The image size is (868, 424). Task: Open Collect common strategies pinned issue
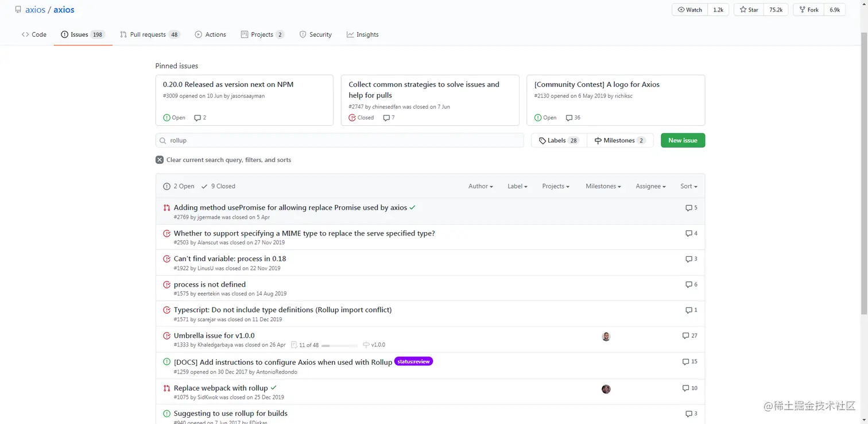424,90
